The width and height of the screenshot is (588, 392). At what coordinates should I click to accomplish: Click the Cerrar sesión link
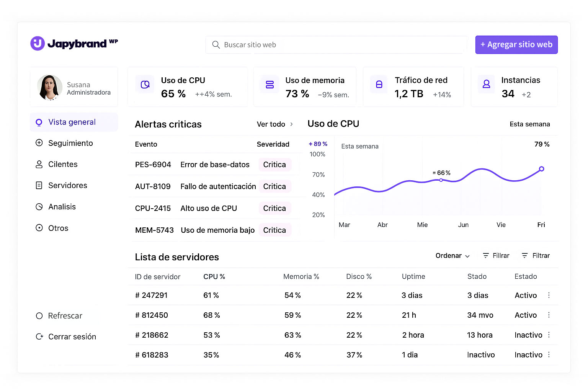[x=72, y=336]
